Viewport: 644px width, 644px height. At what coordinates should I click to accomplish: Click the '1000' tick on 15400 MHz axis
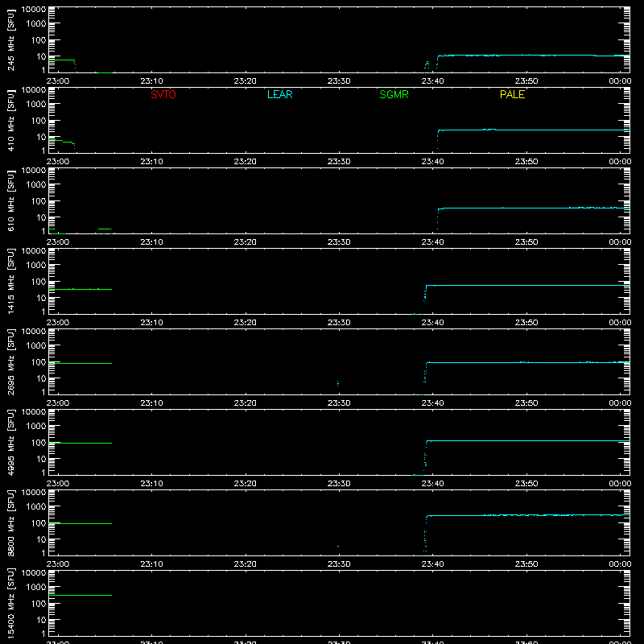35,588
